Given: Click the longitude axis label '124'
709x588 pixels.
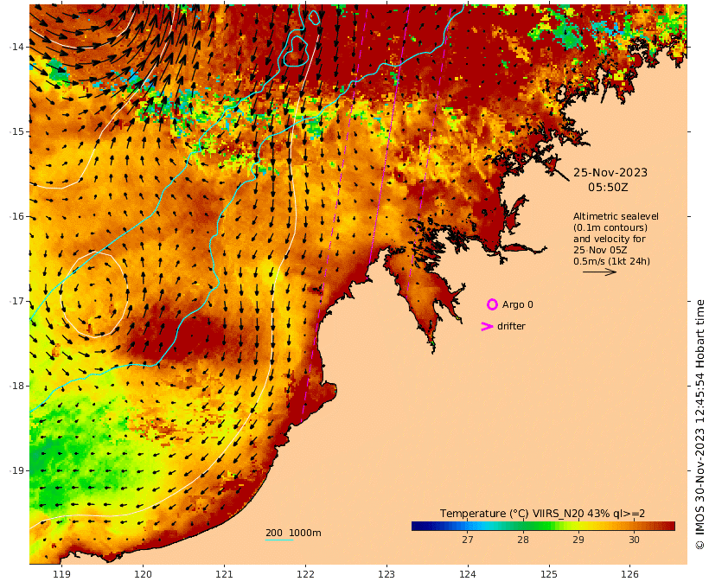Looking at the screenshot, I should [x=468, y=574].
